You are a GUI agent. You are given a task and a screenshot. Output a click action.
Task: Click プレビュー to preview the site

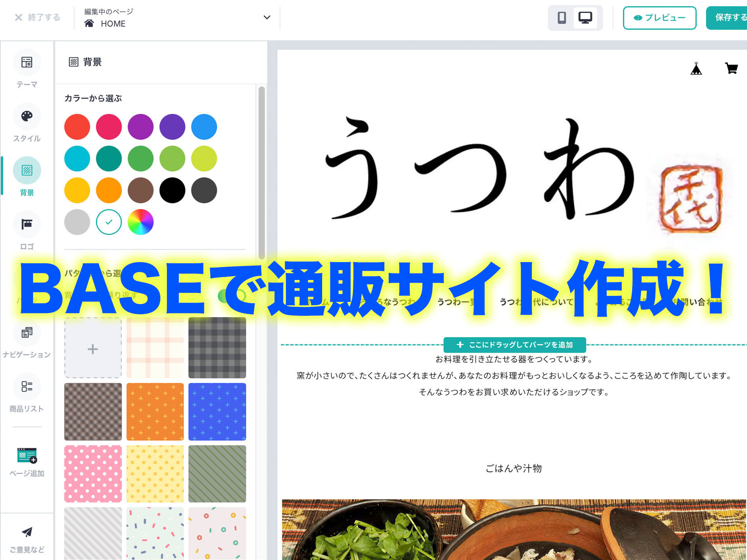coord(659,18)
